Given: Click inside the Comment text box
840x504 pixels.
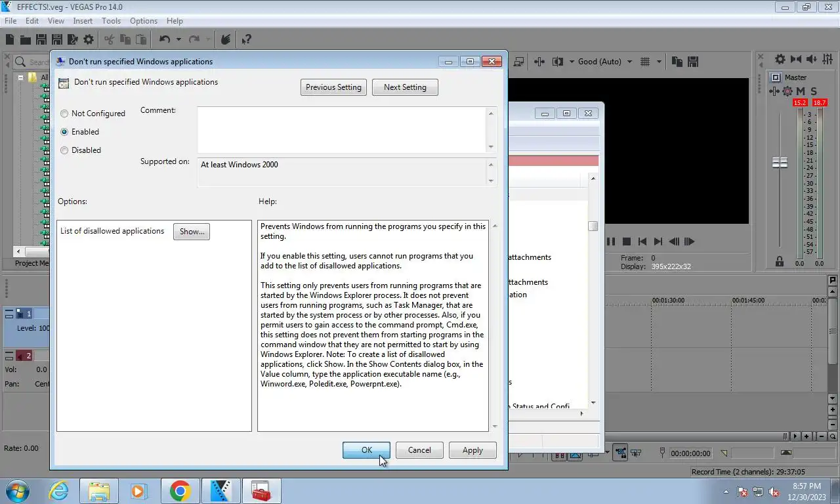Looking at the screenshot, I should click(341, 130).
